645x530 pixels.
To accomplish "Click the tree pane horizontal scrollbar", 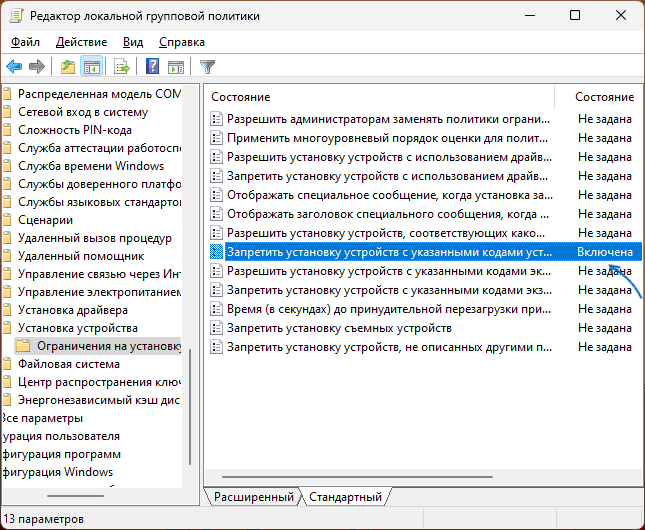I will click(x=75, y=496).
